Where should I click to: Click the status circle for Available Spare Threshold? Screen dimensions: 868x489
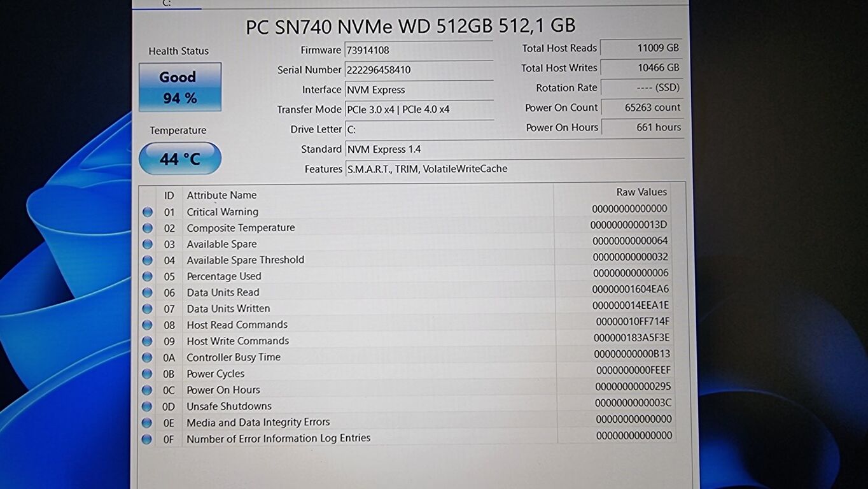(x=148, y=260)
